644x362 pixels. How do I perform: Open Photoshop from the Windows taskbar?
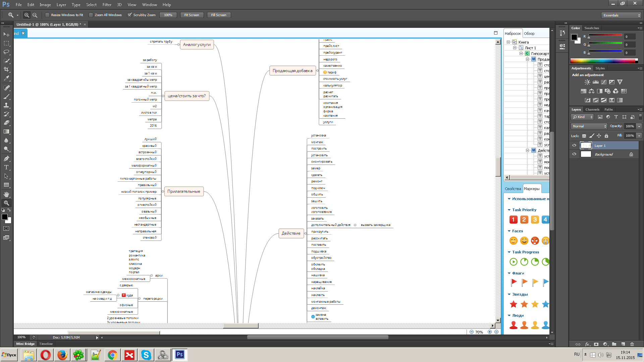click(x=179, y=355)
